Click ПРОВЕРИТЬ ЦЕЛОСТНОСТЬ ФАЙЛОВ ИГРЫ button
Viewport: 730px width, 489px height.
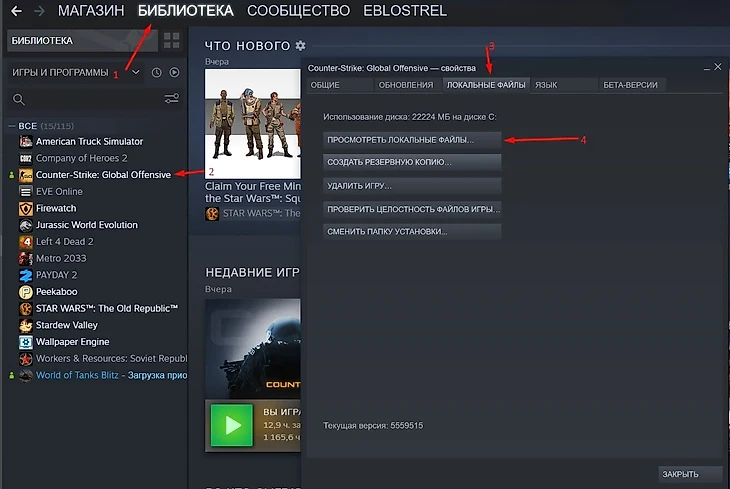pos(412,209)
